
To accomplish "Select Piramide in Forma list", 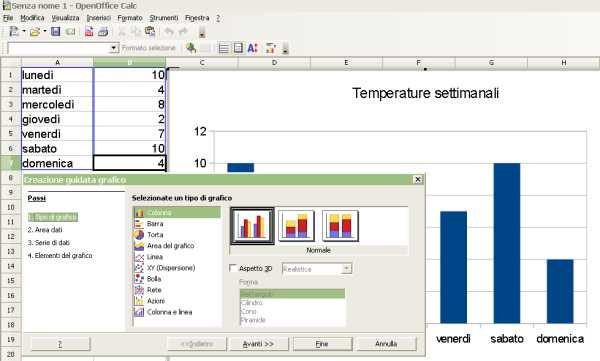I will (x=292, y=320).
